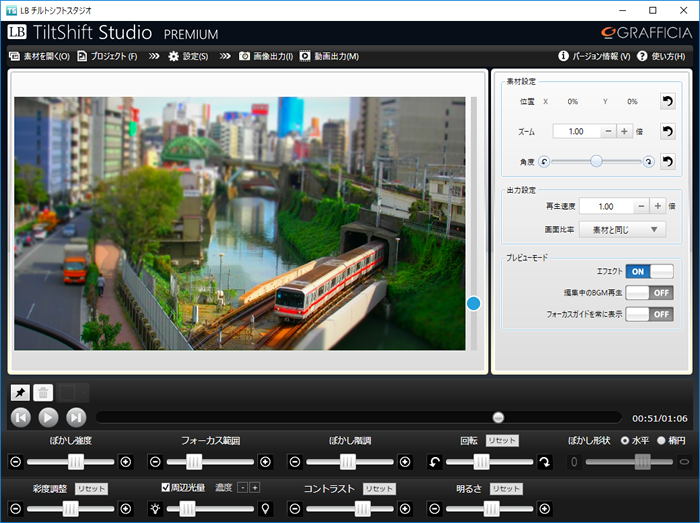Select 楕円 blur shape radio
700x523 pixels.
click(661, 441)
